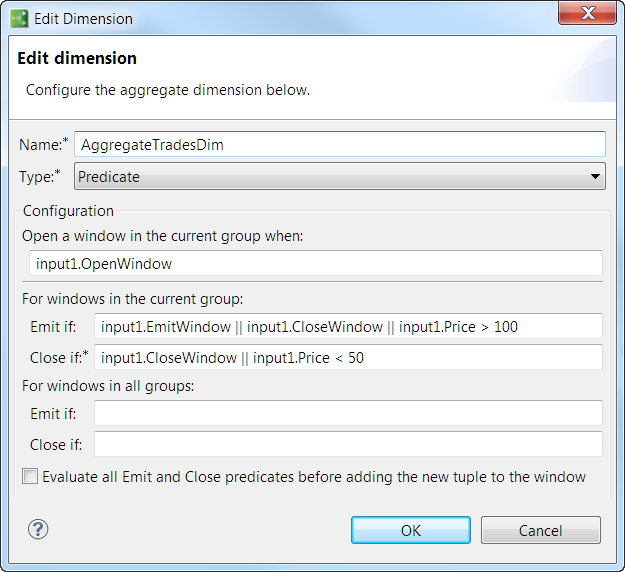Image resolution: width=625 pixels, height=572 pixels.
Task: Click the Edit Dimension title bar text
Action: [83, 18]
